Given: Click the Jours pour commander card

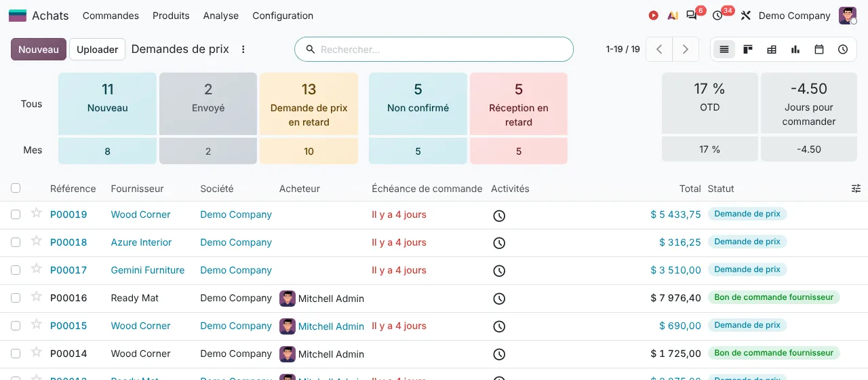Looking at the screenshot, I should (x=809, y=104).
